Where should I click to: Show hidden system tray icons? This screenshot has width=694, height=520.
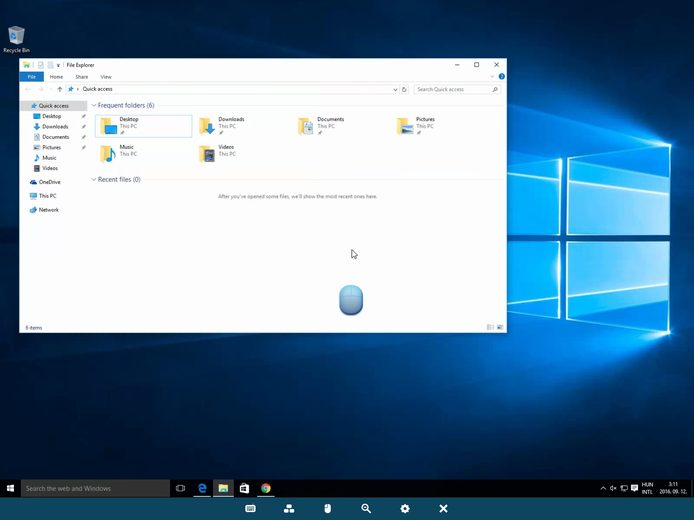[603, 488]
